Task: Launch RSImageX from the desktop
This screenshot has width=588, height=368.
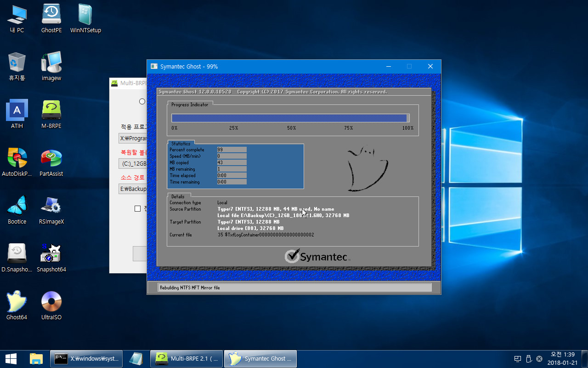Action: (51, 210)
